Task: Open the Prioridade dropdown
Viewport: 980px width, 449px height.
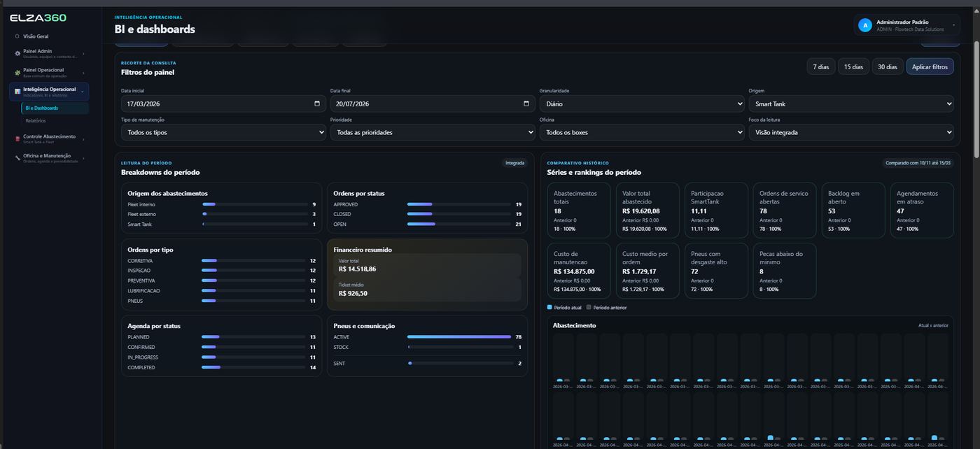Action: [x=433, y=132]
